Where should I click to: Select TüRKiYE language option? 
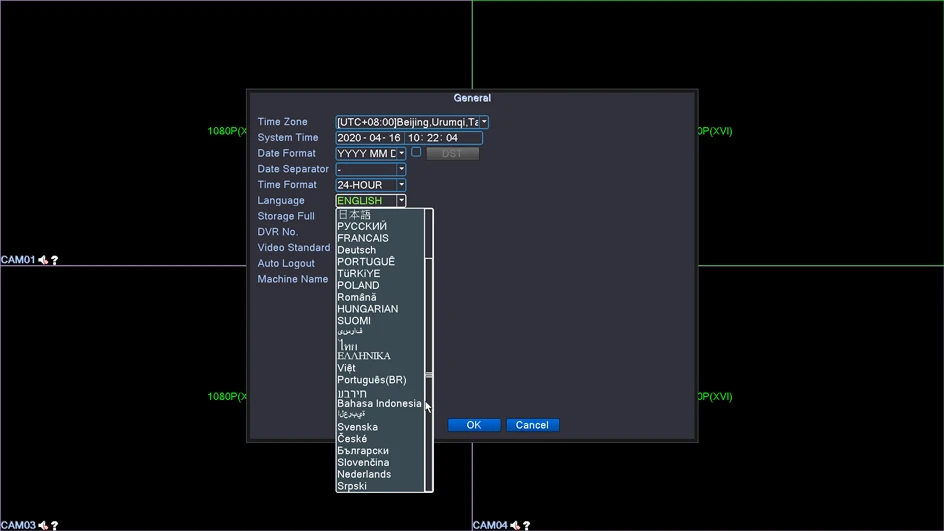click(x=380, y=273)
